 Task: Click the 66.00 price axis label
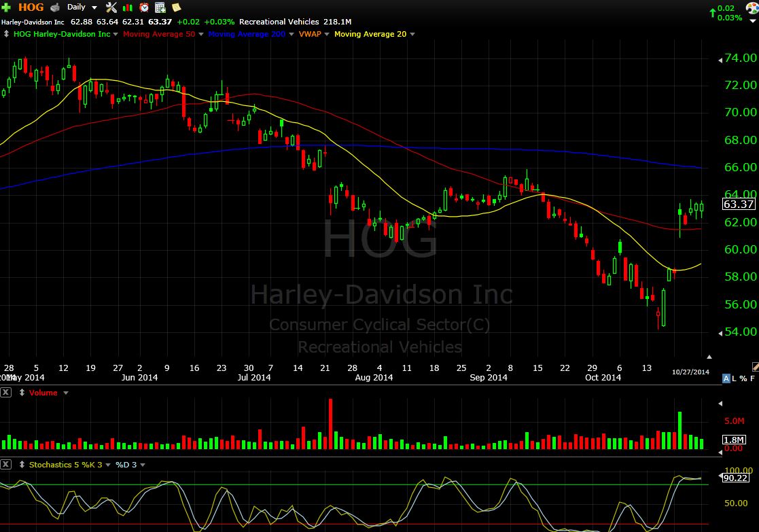[x=740, y=167]
